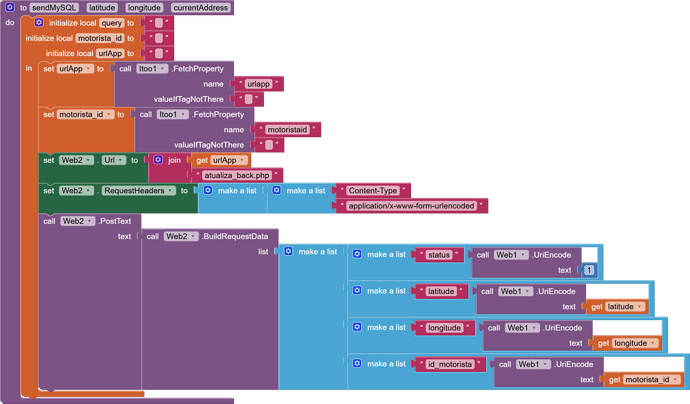Open the gear on the initialize local query block
Viewport: 690px width, 404px height.
click(39, 22)
